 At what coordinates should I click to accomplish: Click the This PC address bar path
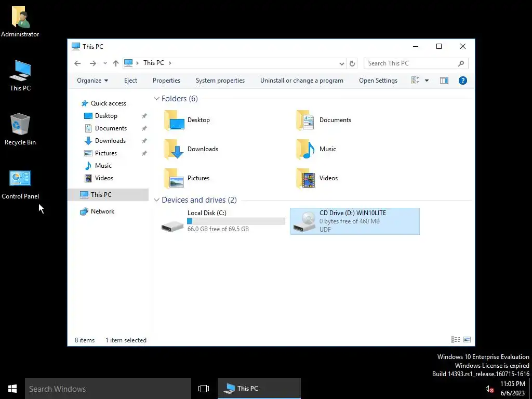point(153,63)
